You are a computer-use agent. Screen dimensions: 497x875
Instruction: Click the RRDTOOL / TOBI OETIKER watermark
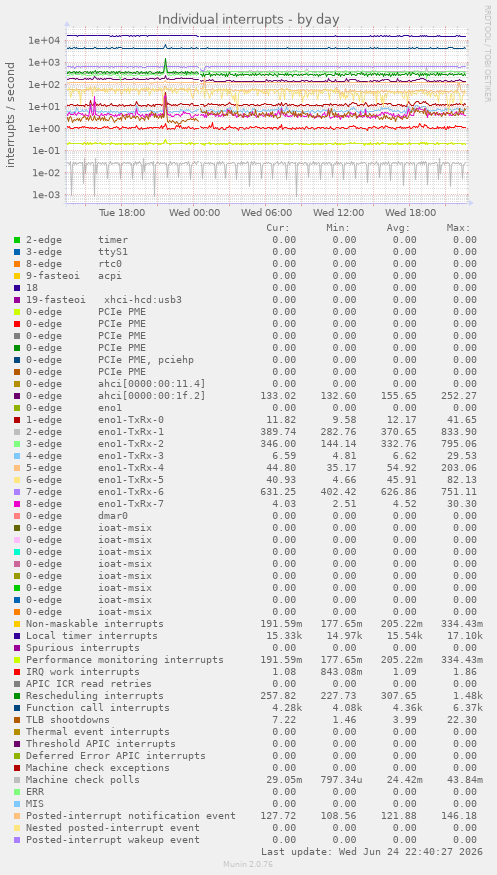(487, 54)
